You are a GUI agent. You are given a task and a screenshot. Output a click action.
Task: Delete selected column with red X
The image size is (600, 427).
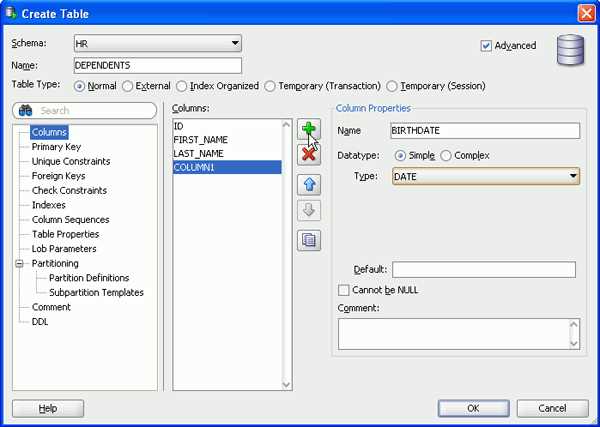pyautogui.click(x=309, y=155)
